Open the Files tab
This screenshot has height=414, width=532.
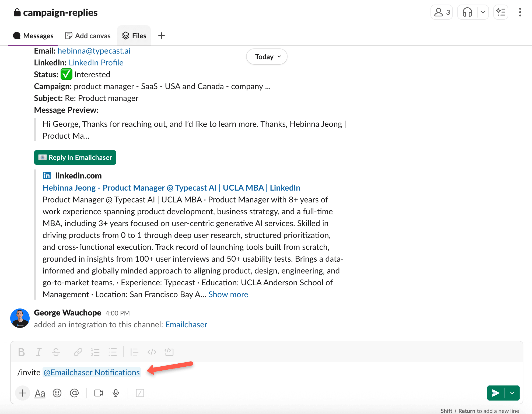click(x=134, y=36)
